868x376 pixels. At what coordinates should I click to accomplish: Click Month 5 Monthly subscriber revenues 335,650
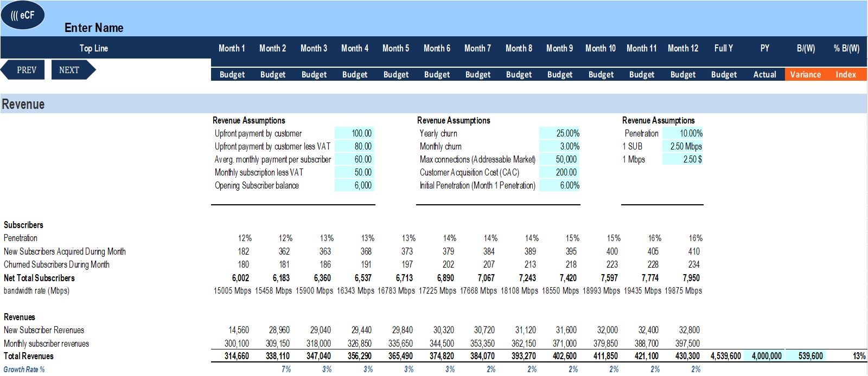tap(400, 343)
